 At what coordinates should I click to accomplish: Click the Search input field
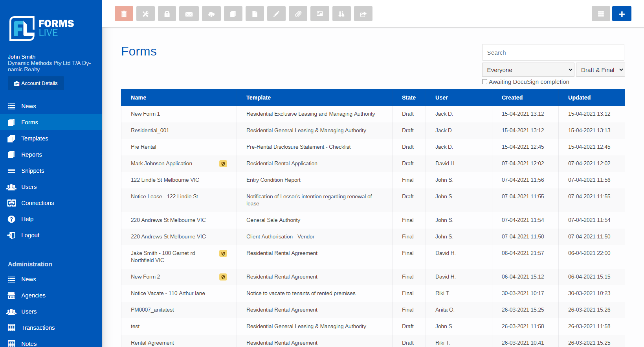pyautogui.click(x=553, y=52)
